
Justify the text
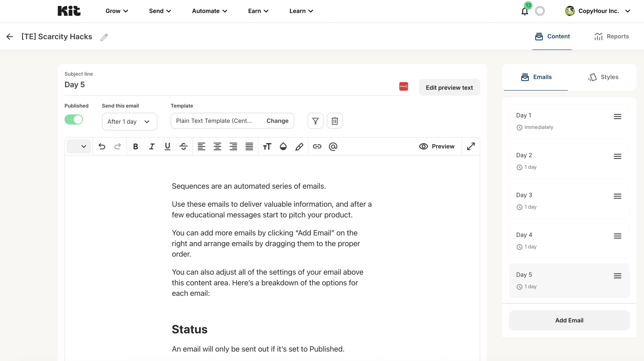[x=249, y=146]
